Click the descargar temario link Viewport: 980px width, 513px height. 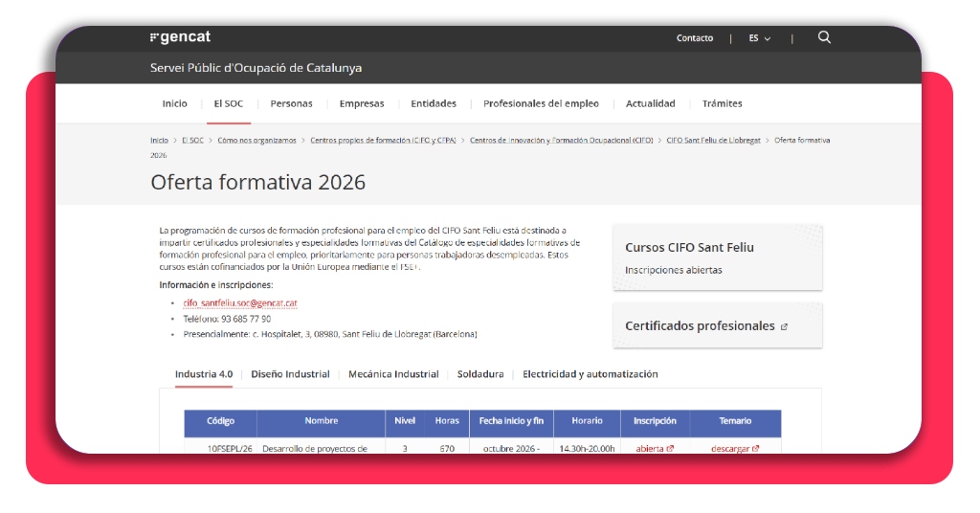[x=735, y=449]
